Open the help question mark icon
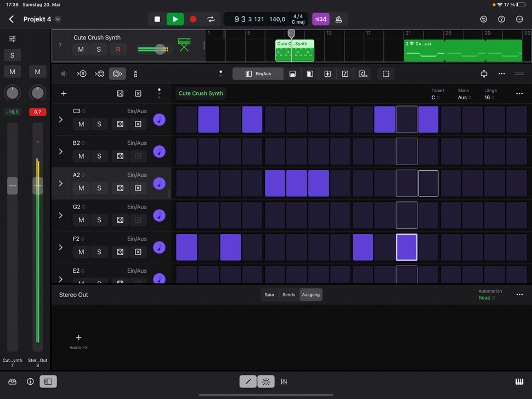This screenshot has height=399, width=532. (x=501, y=19)
